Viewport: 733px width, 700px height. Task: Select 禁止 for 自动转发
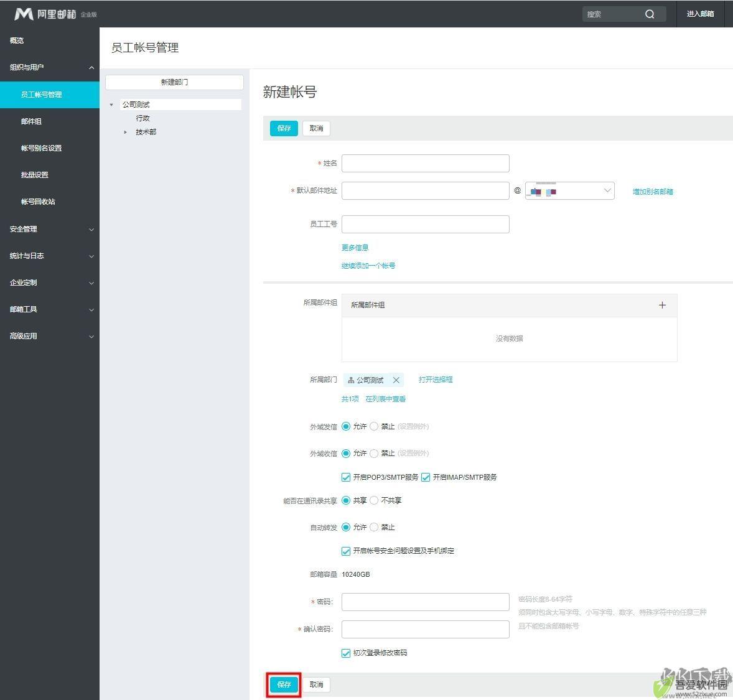click(x=374, y=527)
